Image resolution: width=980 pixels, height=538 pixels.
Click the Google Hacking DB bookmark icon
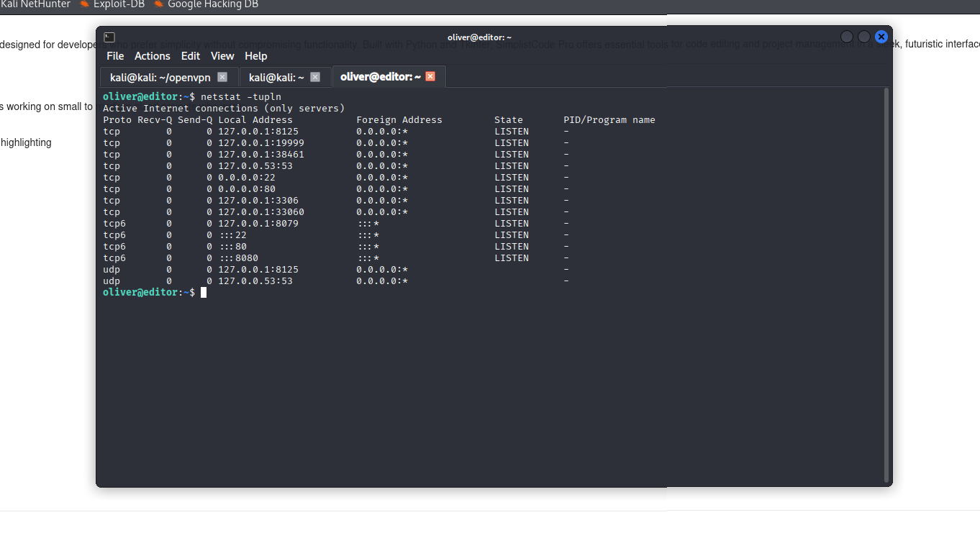coord(158,4)
